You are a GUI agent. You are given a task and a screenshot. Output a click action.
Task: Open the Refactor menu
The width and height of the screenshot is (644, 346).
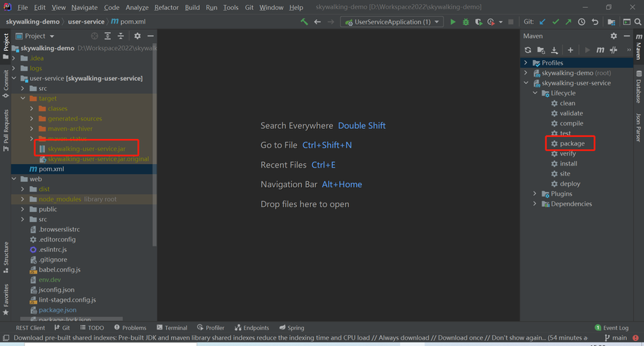(x=166, y=7)
